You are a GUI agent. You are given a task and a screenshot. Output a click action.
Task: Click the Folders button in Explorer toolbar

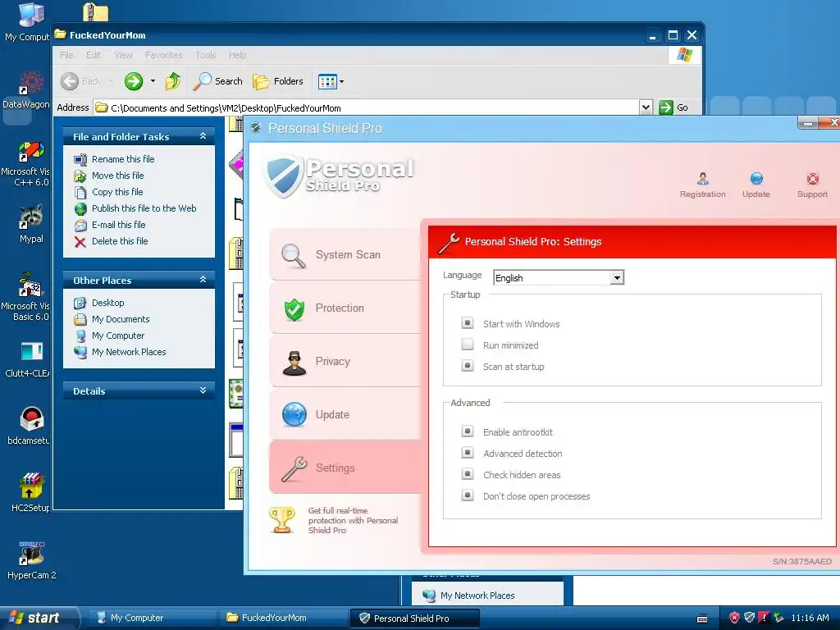(x=278, y=81)
